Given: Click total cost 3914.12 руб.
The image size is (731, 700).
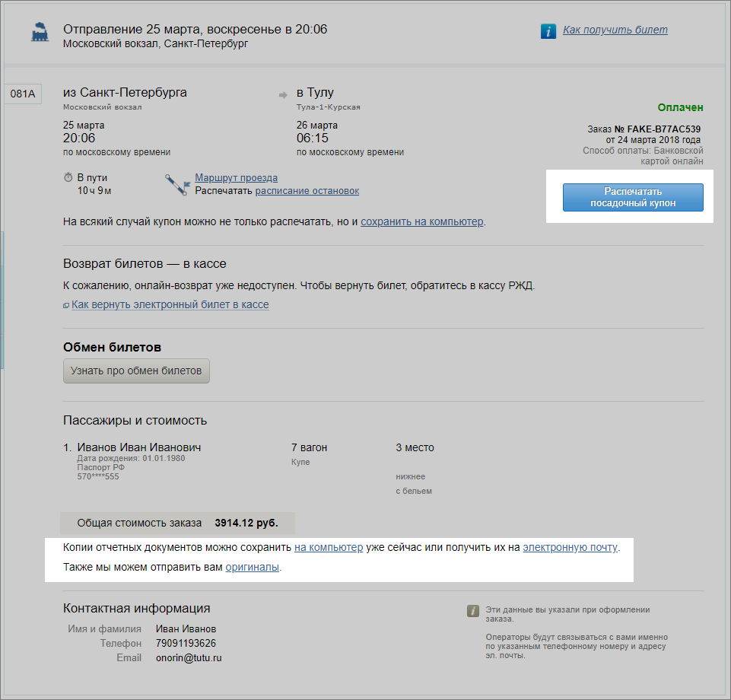Looking at the screenshot, I should (x=246, y=523).
